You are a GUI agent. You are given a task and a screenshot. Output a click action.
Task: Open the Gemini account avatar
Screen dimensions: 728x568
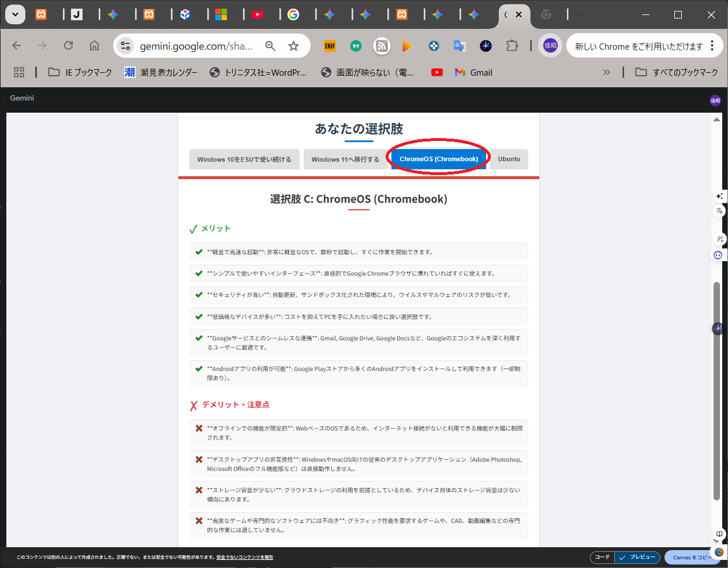(x=715, y=101)
